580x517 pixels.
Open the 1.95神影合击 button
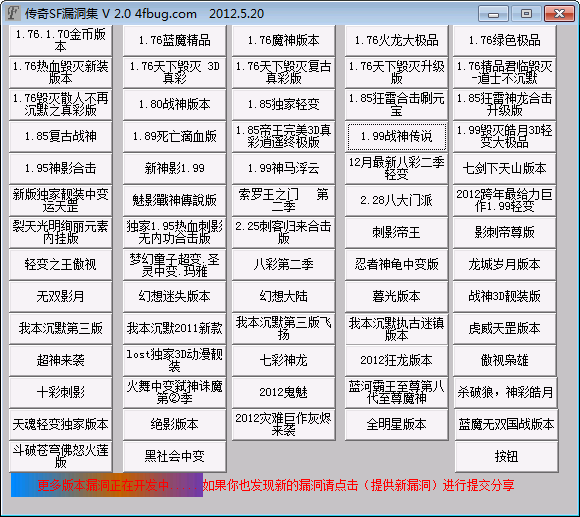(61, 169)
